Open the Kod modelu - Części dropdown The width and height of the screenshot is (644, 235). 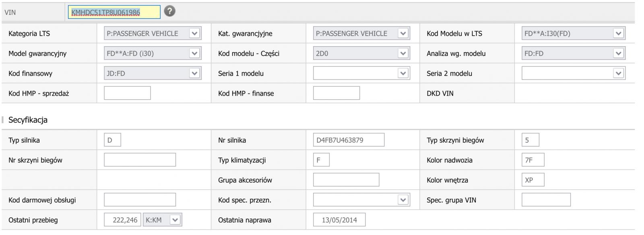pyautogui.click(x=361, y=53)
